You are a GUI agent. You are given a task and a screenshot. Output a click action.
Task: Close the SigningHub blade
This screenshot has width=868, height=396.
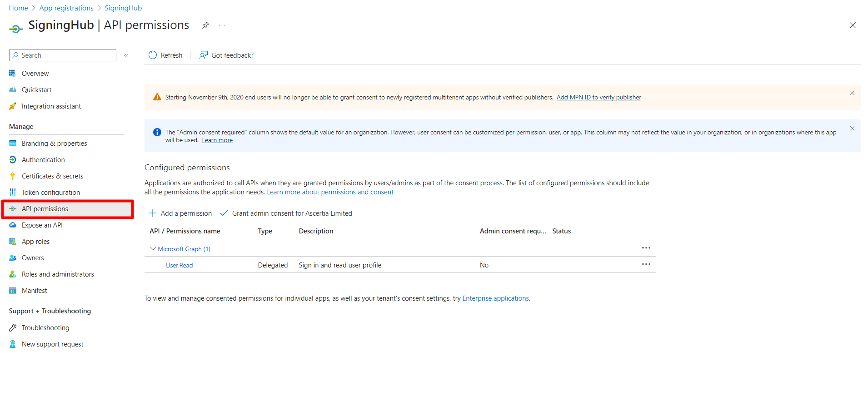click(853, 25)
